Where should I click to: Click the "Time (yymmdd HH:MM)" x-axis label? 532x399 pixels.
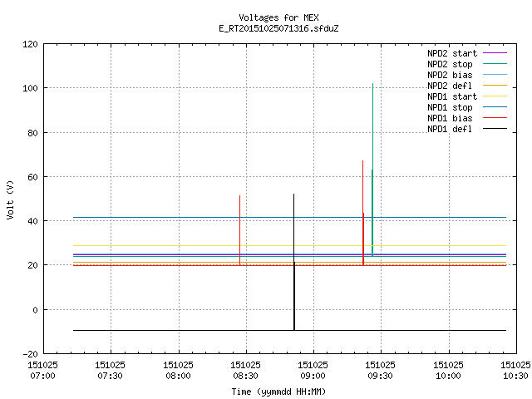coord(278,392)
